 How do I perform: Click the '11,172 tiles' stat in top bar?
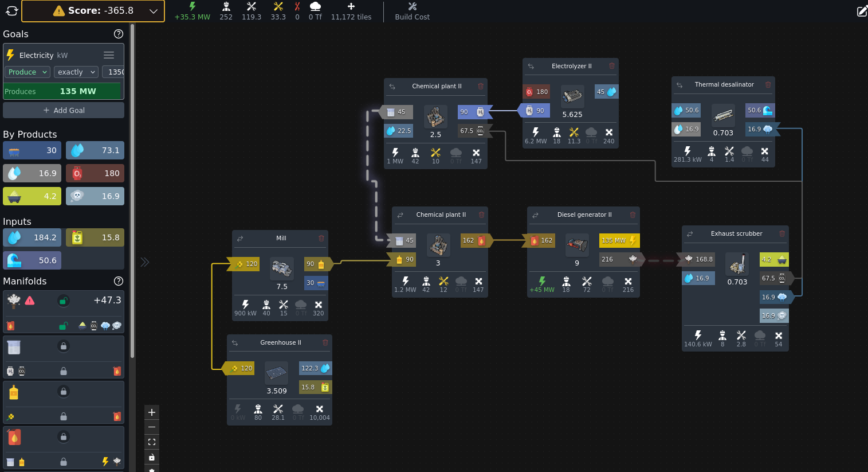(351, 11)
